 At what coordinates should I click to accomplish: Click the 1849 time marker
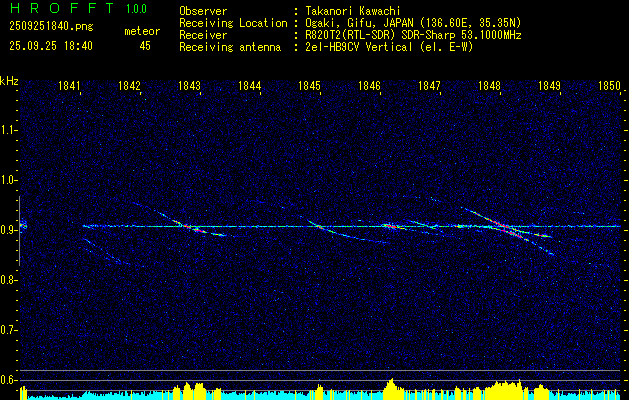tap(549, 85)
